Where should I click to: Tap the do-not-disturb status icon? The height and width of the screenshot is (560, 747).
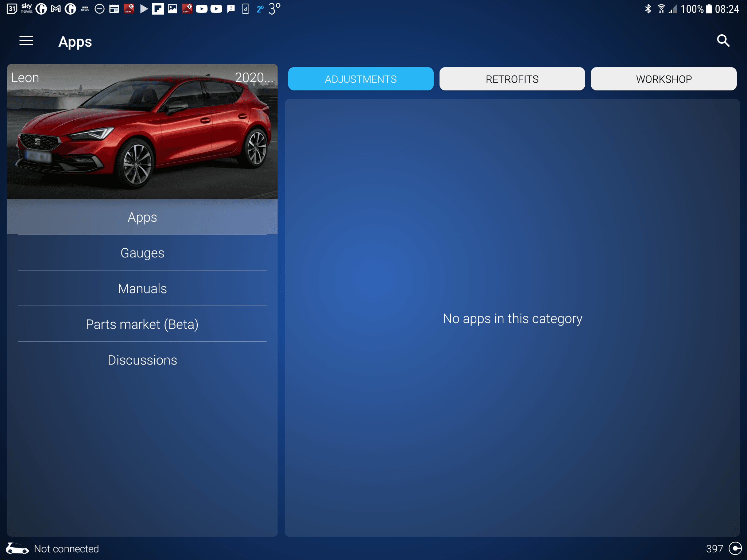[x=100, y=9]
